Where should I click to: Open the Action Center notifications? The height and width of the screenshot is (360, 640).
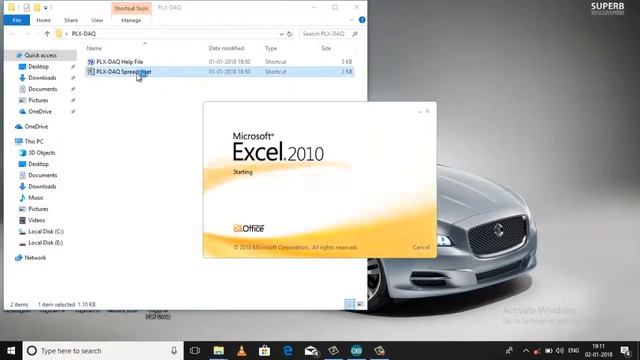pyautogui.click(x=625, y=351)
